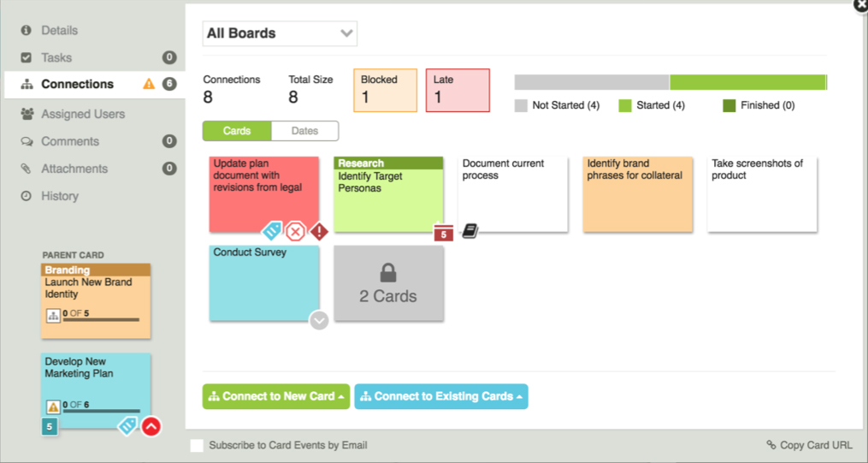Open the All Boards dropdown

coord(280,33)
